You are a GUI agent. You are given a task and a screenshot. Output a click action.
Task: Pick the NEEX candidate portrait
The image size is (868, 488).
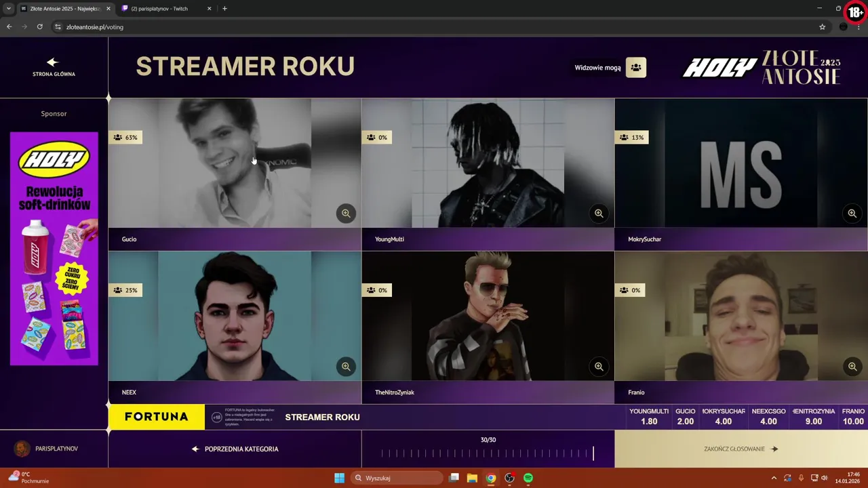(x=235, y=317)
